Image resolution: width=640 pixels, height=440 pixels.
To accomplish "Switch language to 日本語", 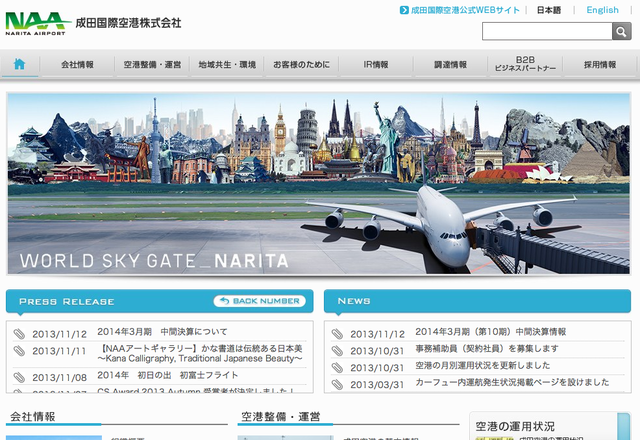I will tap(549, 10).
